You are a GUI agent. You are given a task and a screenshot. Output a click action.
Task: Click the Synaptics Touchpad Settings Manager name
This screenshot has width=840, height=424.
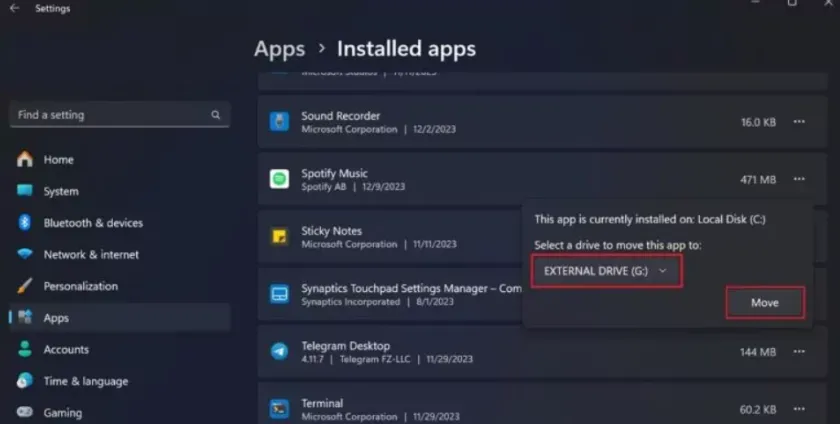pyautogui.click(x=411, y=288)
